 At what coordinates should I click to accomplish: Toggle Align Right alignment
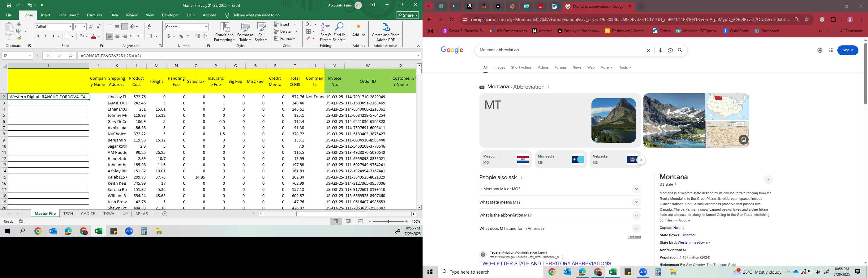(124, 36)
